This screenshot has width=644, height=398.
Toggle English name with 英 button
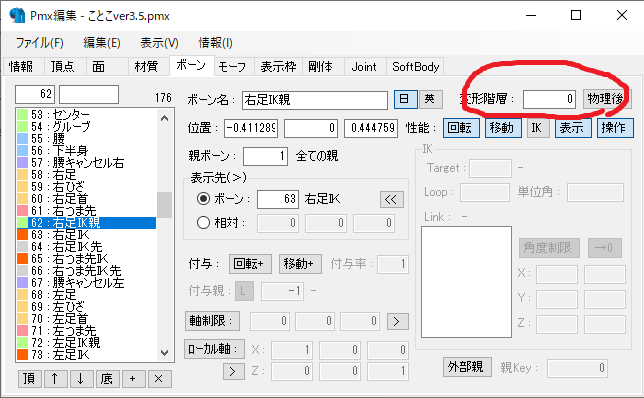(430, 99)
